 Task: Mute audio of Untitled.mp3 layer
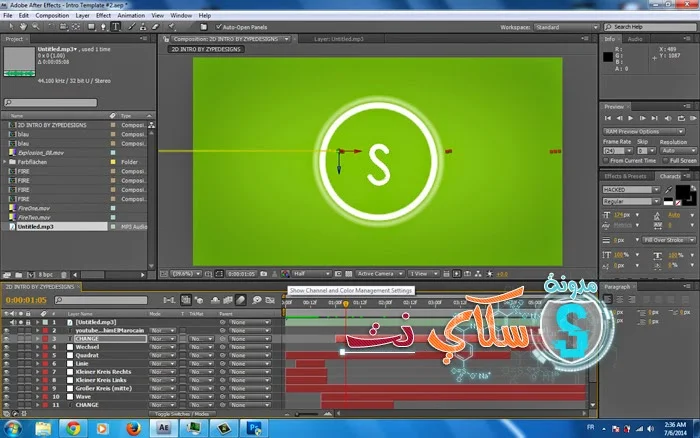click(x=13, y=322)
